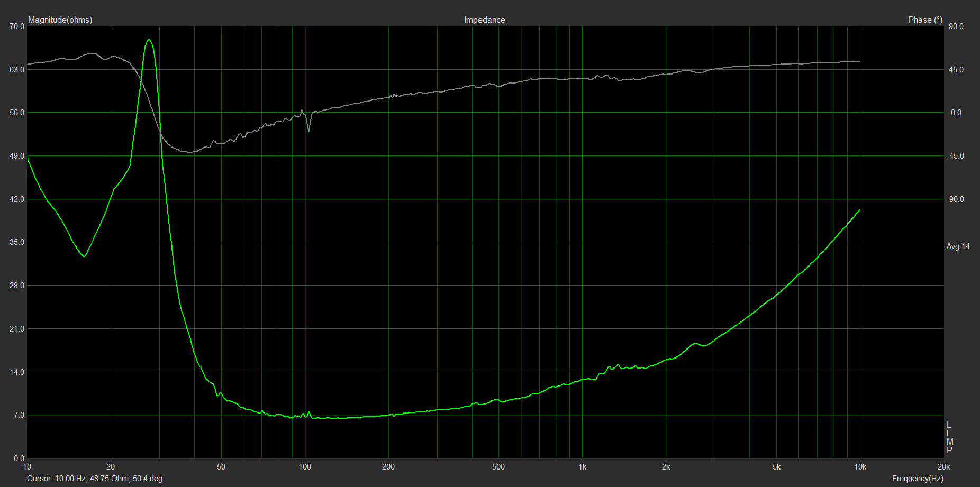
Task: Select the 0.0 label on phase axis
Action: [x=956, y=113]
